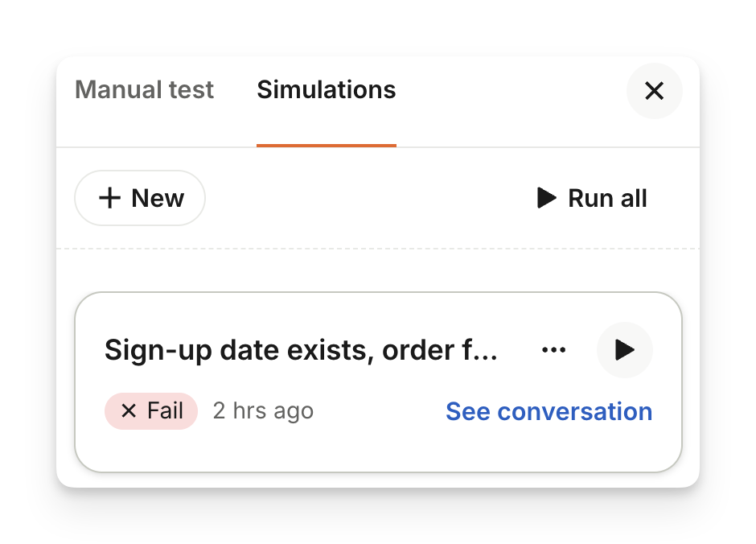Click the "Run all" text label
This screenshot has width=756, height=544.
pos(607,198)
